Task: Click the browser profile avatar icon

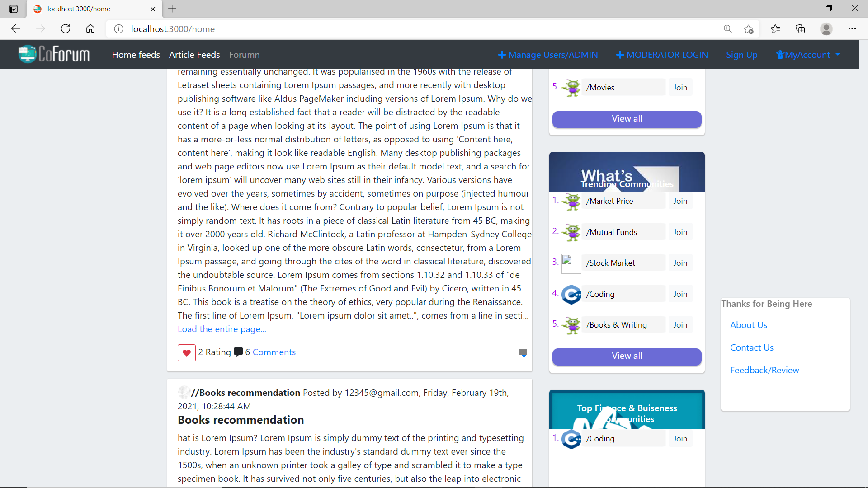Action: tap(826, 29)
